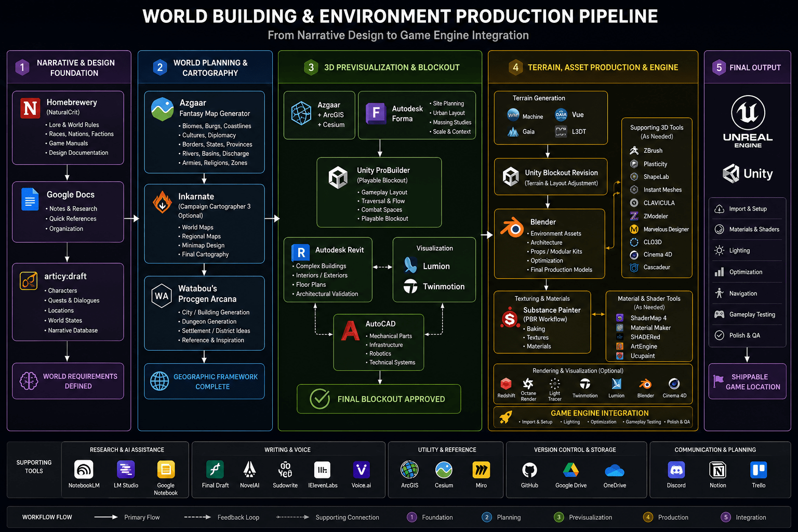Viewport: 798px width, 532px height.
Task: Click the ZBrush icon in Supporting 3D Tools
Action: (634, 151)
